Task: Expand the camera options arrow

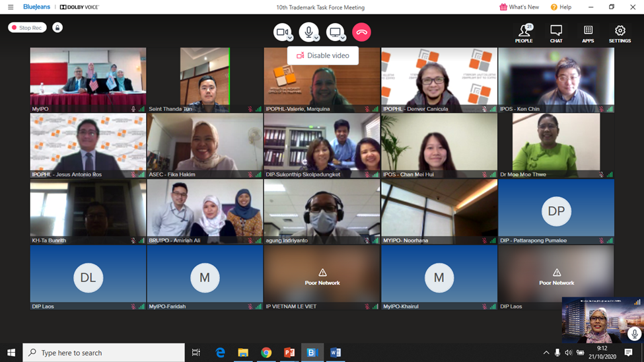Action: (290, 38)
